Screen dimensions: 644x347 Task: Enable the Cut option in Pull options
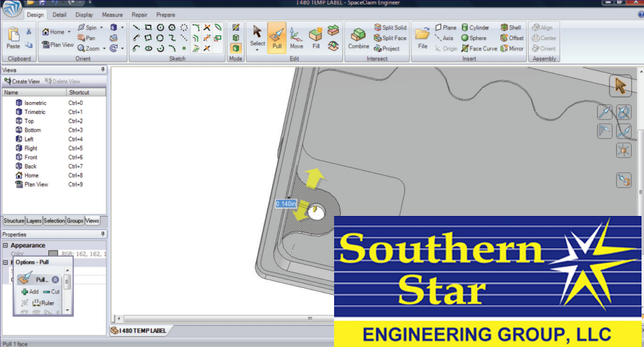point(51,292)
